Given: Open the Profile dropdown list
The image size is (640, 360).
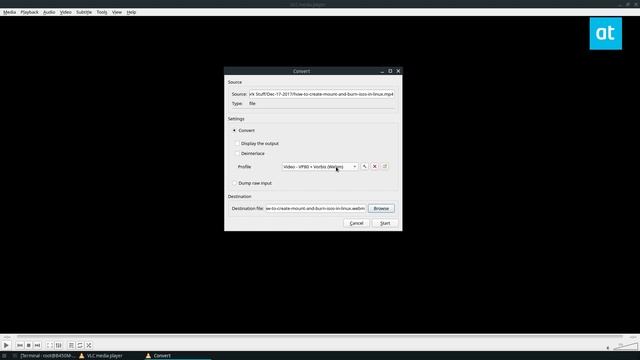Looking at the screenshot, I should pos(320,167).
